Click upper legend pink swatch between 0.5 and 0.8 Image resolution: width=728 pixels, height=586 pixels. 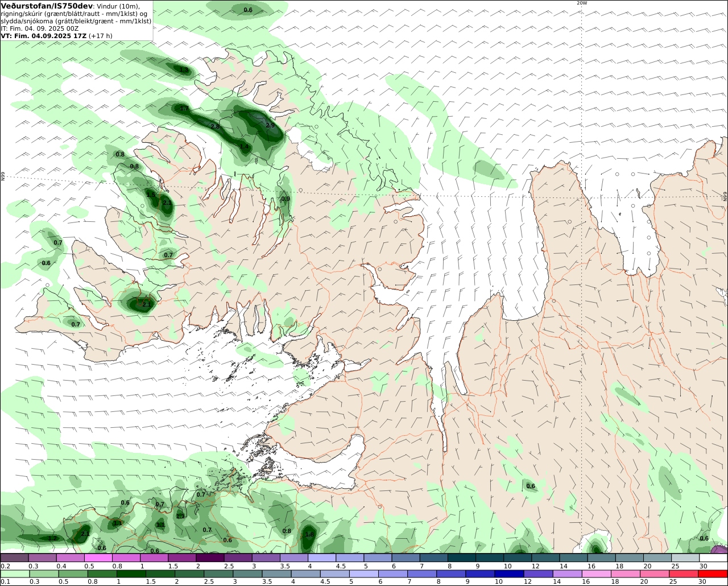[98, 558]
